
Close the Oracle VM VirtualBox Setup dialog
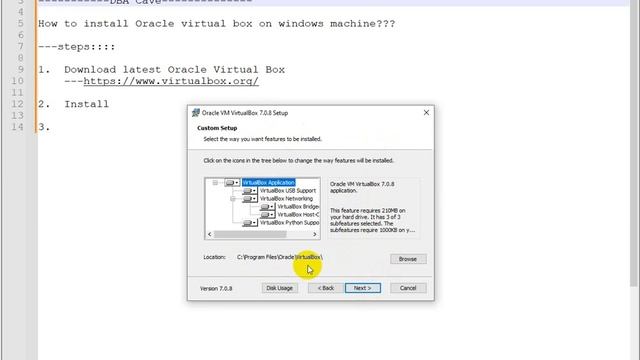[426, 112]
